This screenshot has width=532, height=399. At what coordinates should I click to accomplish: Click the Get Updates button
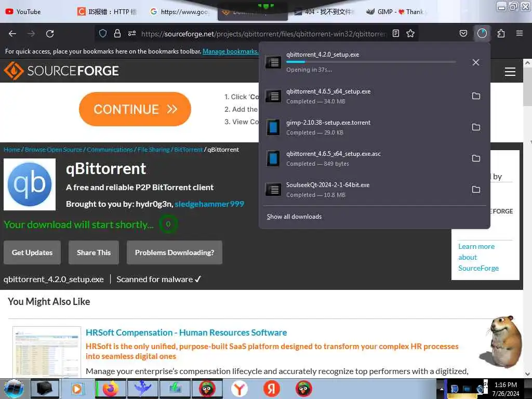click(32, 252)
